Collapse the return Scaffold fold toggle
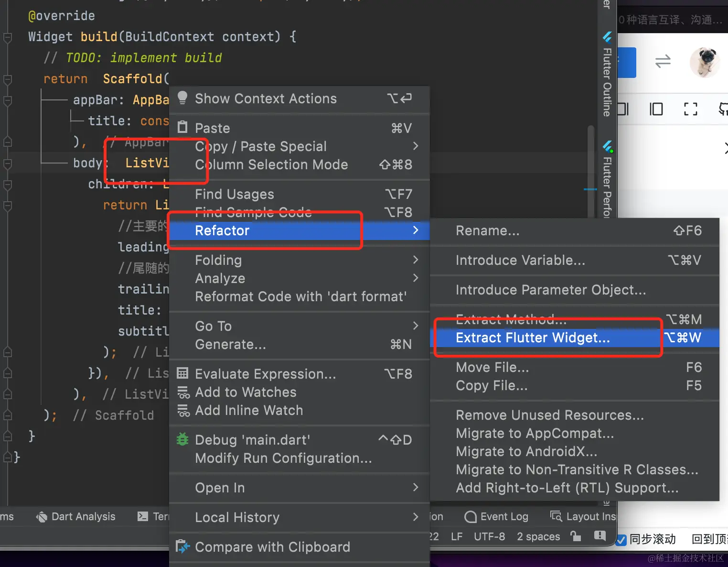 point(8,79)
